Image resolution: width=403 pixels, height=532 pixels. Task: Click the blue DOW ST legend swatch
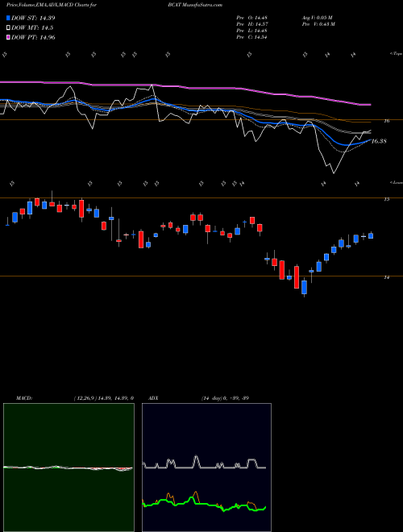tap(8, 18)
